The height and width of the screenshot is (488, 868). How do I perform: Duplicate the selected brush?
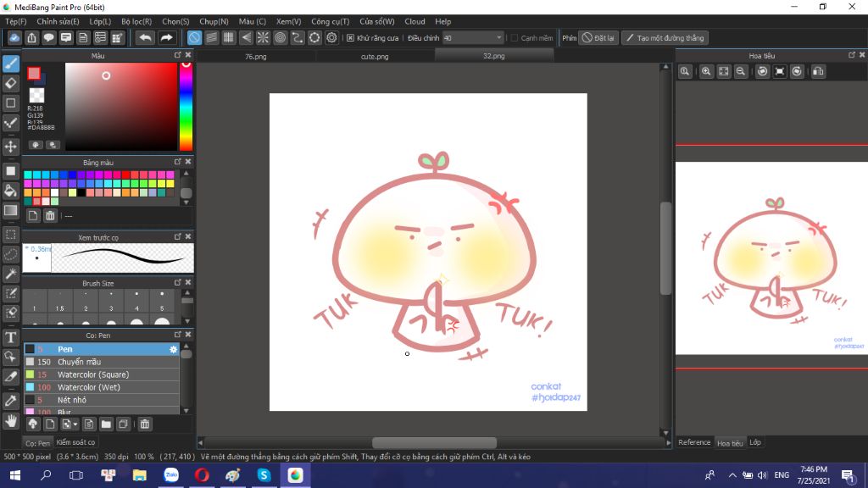[x=124, y=424]
